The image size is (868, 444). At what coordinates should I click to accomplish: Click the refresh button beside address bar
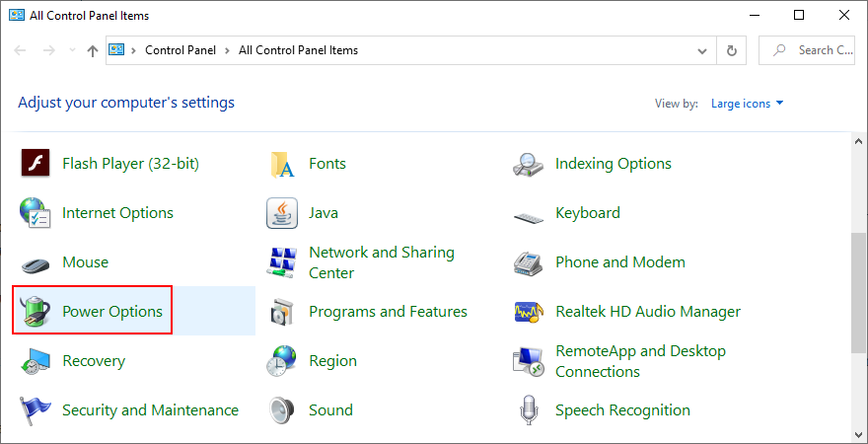[731, 50]
